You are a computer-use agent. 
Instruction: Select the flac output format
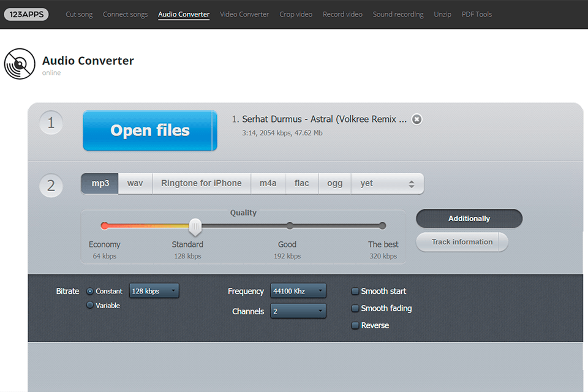click(x=301, y=183)
